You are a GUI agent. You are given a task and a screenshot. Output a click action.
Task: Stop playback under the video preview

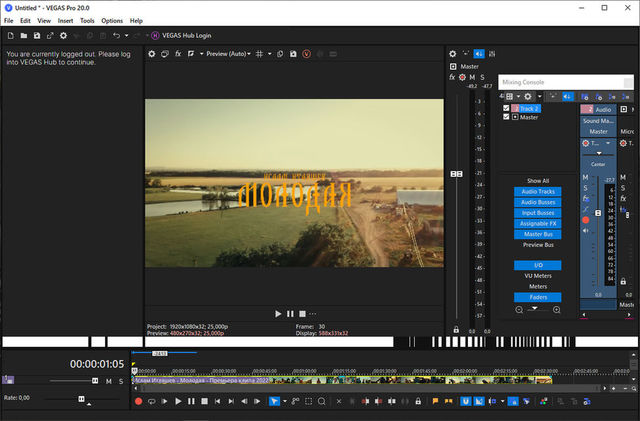[303, 313]
